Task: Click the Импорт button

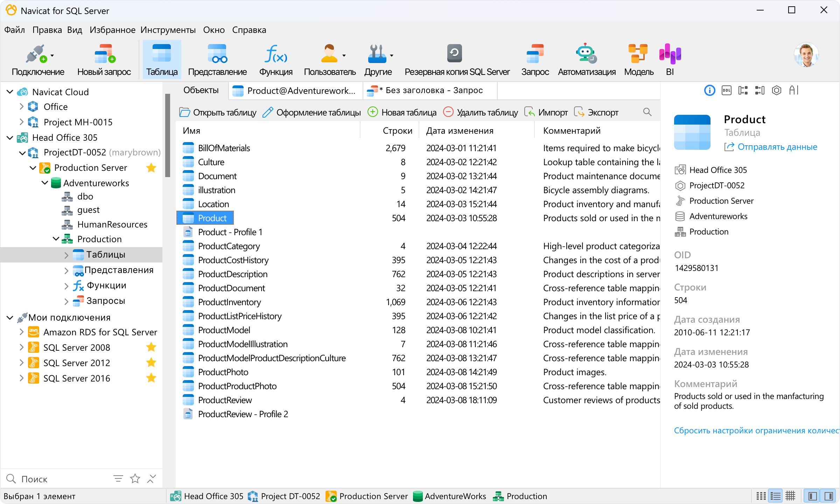Action: pyautogui.click(x=546, y=112)
